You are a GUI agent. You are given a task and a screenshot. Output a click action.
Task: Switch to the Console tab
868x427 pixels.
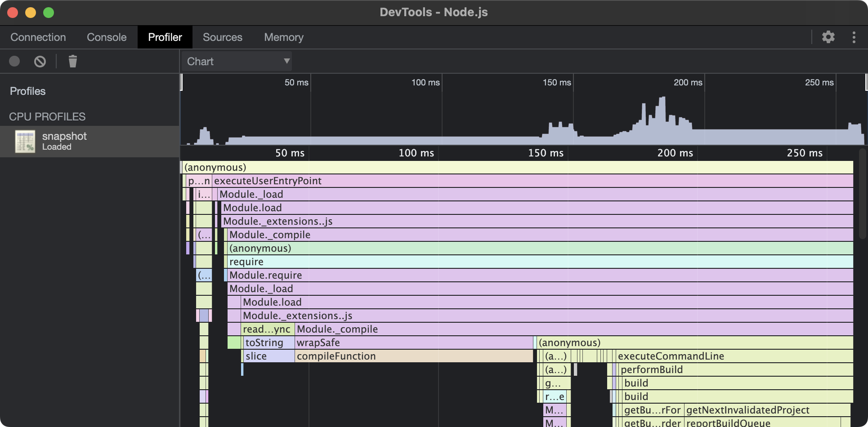[107, 37]
